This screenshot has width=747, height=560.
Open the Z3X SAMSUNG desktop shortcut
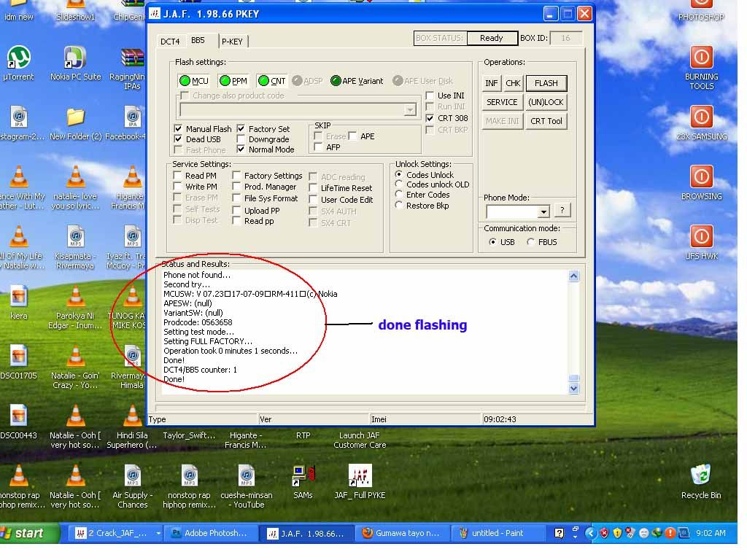tap(701, 117)
